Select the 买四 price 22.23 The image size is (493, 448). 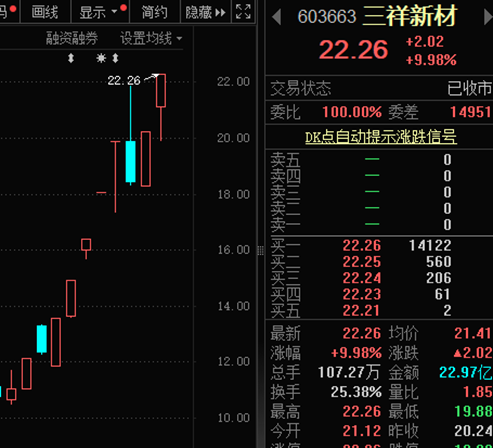[x=362, y=295]
